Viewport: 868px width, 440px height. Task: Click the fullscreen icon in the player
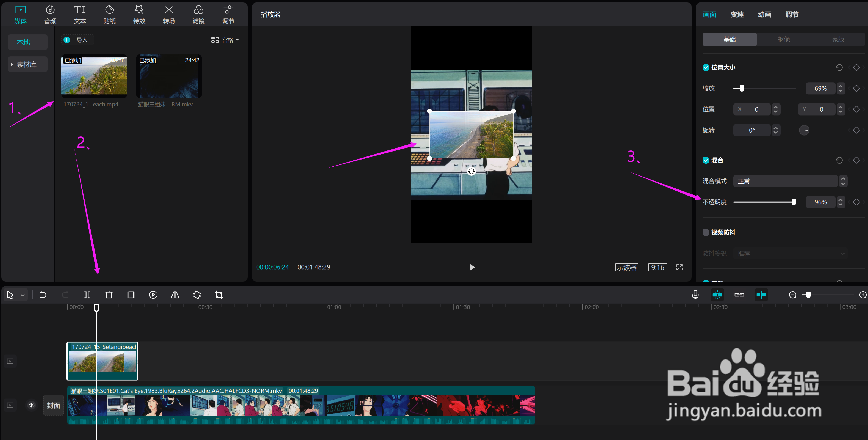click(679, 267)
